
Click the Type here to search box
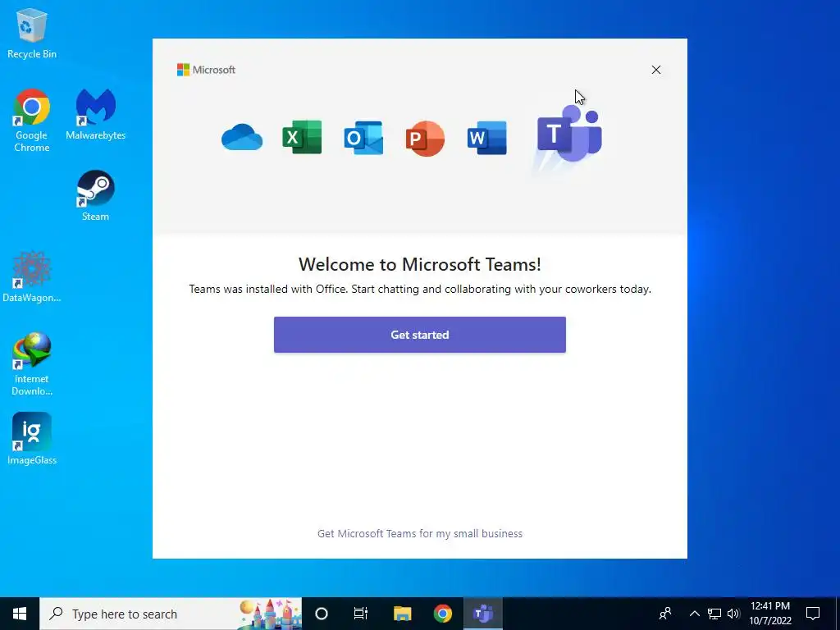[171, 614]
